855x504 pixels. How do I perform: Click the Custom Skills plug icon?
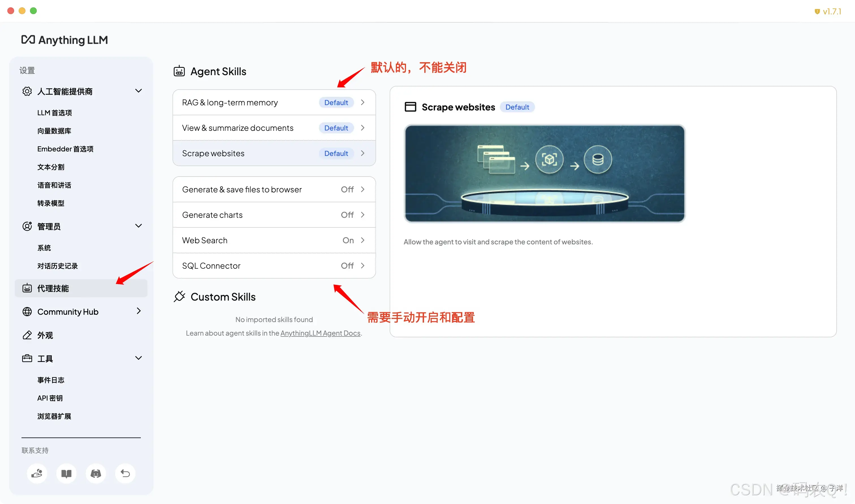(x=180, y=296)
